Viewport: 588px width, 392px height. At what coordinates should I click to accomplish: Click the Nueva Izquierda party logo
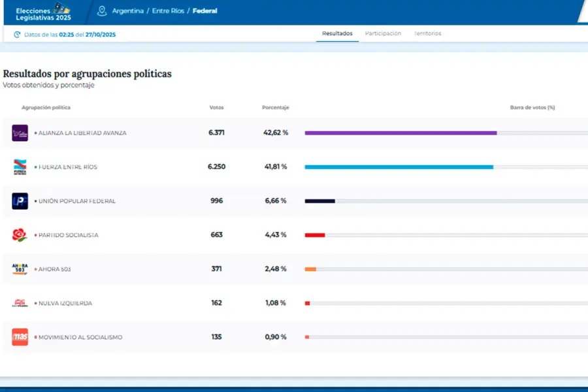coord(20,303)
